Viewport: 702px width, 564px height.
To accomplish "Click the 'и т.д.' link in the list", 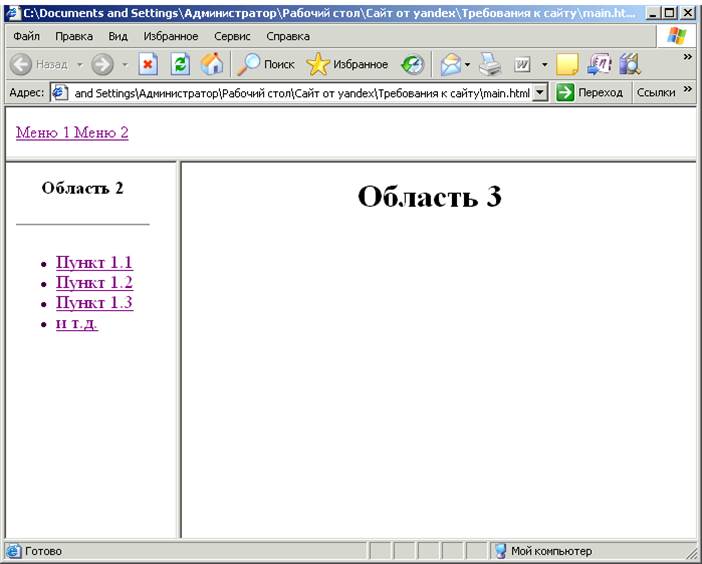I will click(x=77, y=323).
